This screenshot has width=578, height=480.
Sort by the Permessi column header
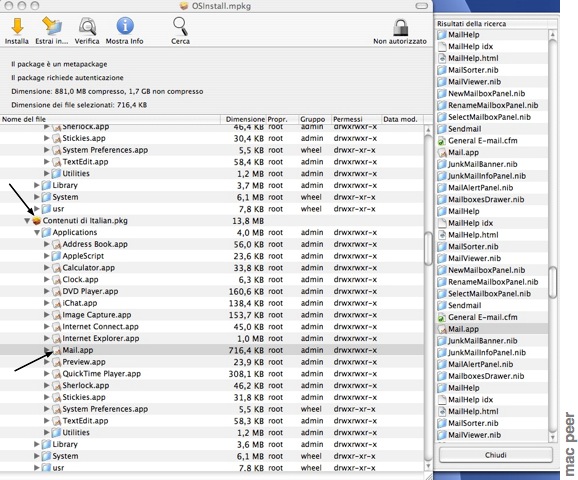coord(356,119)
